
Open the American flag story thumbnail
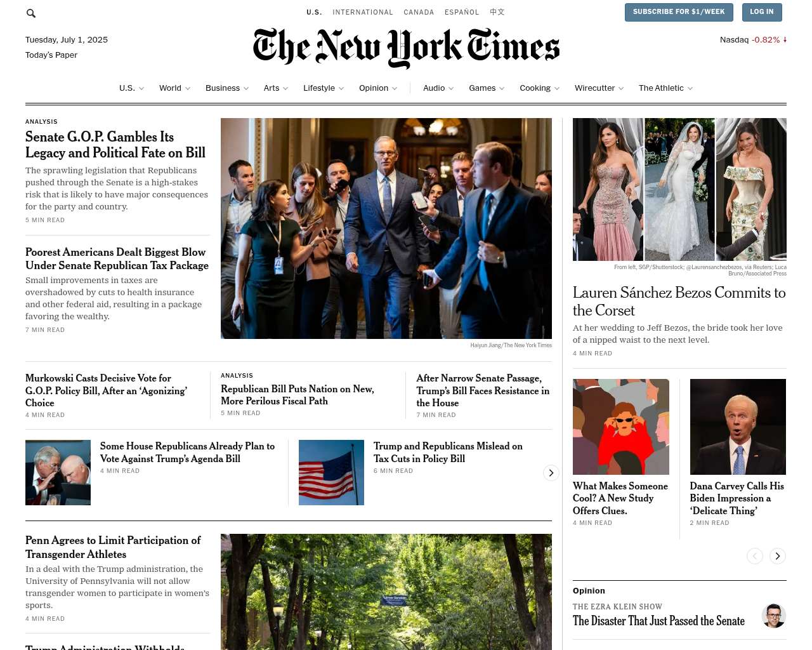click(x=331, y=472)
